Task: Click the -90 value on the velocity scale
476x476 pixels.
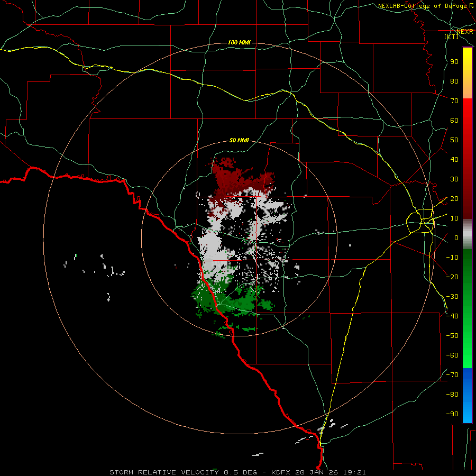Action: pos(452,414)
